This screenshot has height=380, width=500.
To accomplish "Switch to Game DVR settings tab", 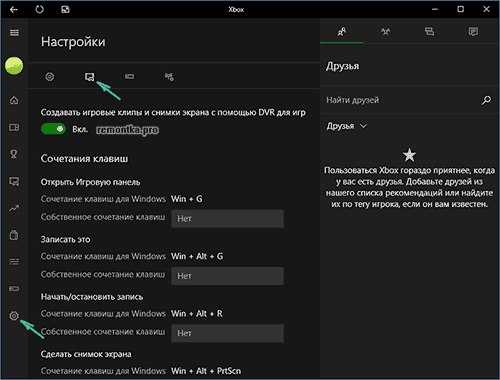I will coord(89,77).
